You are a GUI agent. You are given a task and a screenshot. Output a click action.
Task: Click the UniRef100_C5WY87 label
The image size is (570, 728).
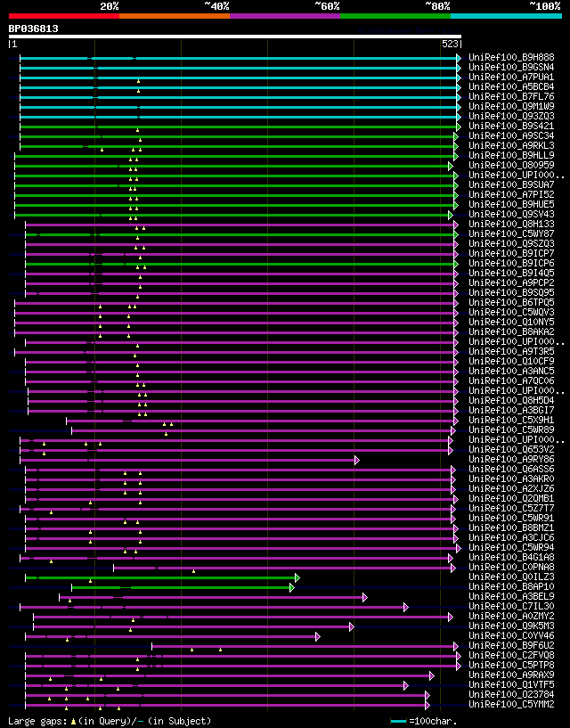click(511, 234)
